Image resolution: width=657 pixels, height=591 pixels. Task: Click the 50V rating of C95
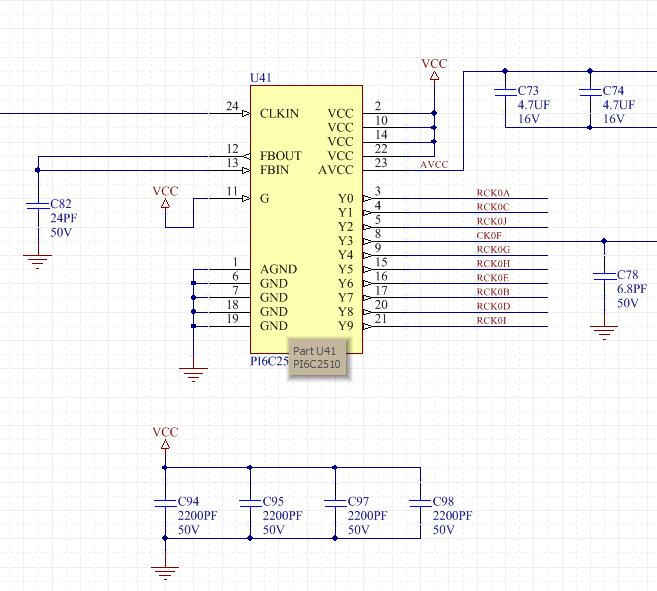(x=274, y=530)
